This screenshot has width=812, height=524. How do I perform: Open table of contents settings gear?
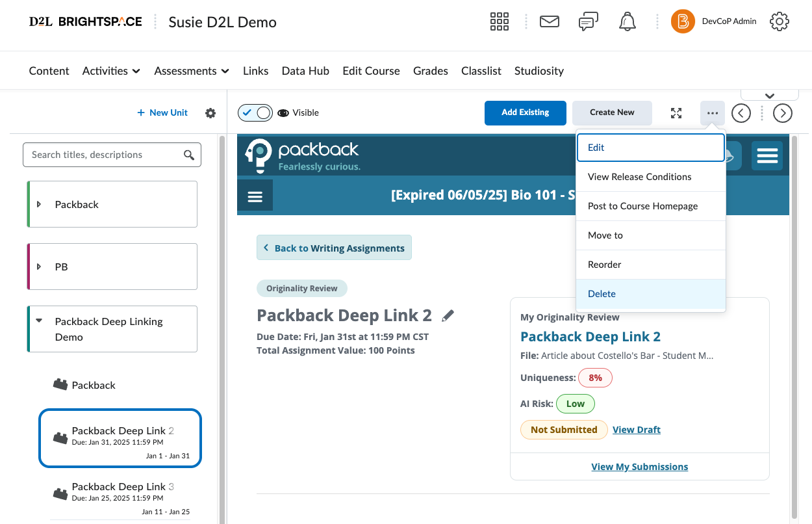tap(210, 113)
